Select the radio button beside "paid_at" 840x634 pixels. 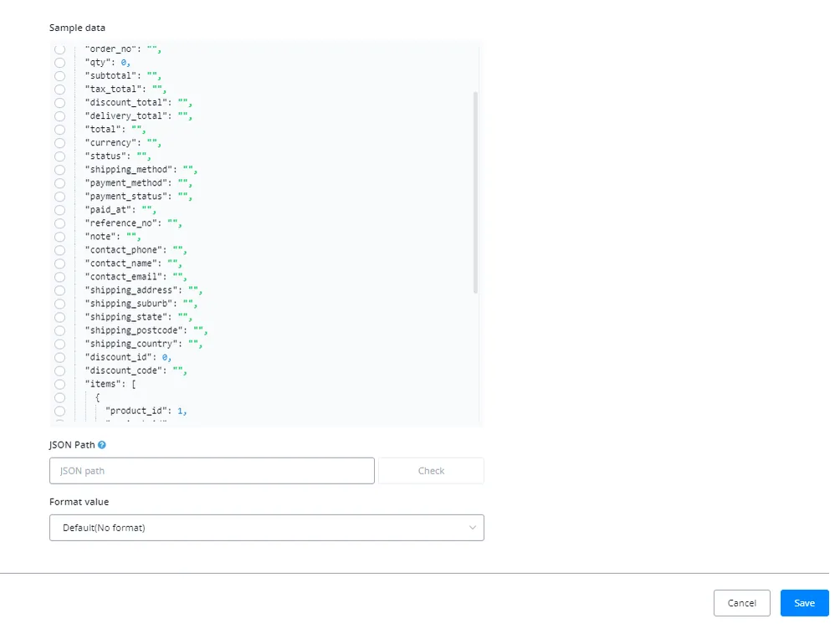pyautogui.click(x=59, y=210)
